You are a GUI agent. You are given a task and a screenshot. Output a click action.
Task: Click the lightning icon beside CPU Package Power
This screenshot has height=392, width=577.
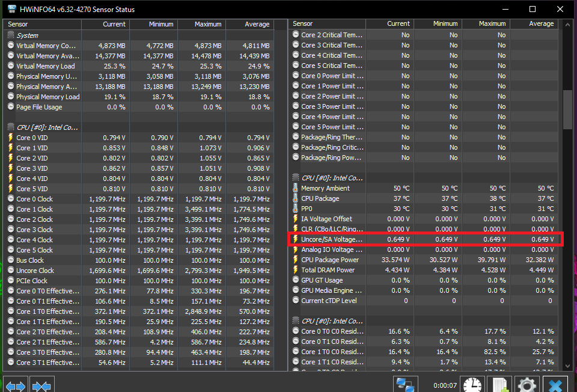point(295,260)
